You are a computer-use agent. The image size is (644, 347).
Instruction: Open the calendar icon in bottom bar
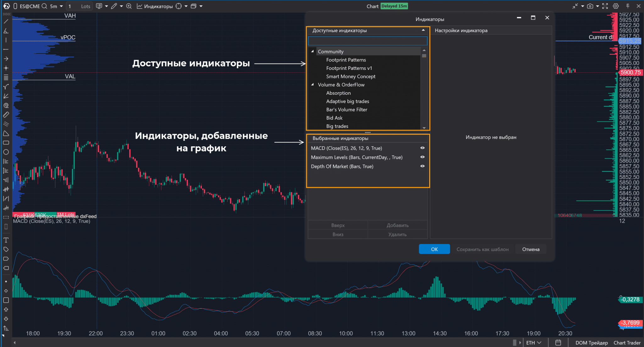(558, 343)
